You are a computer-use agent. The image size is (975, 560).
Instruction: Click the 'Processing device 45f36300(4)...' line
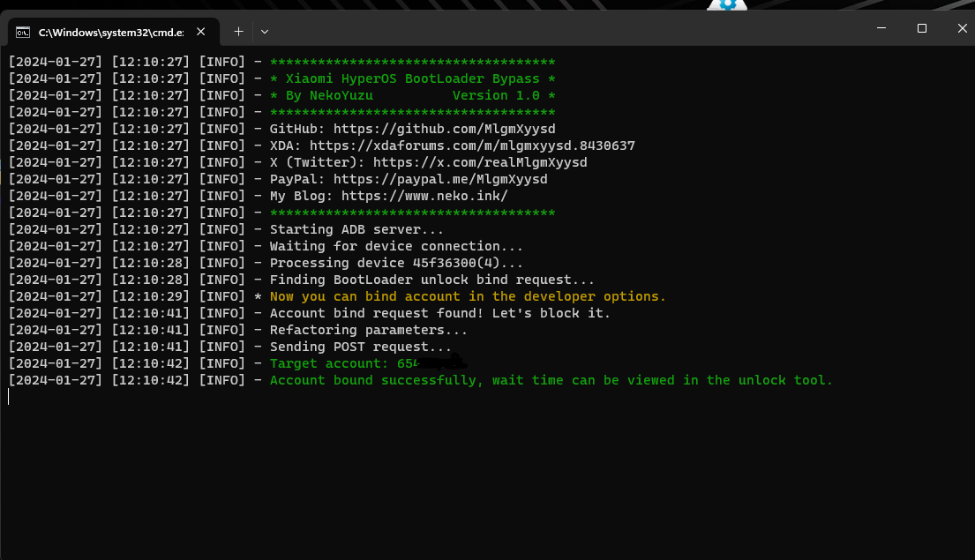pyautogui.click(x=397, y=264)
